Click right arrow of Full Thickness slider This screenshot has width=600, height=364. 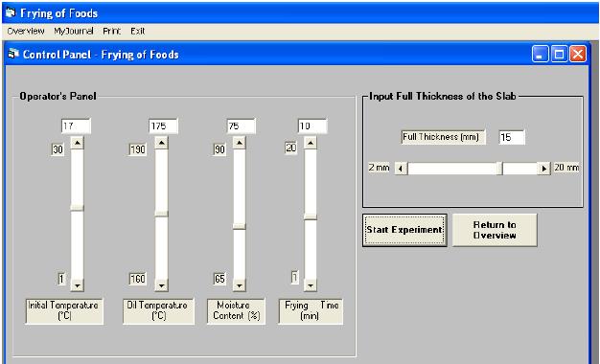(x=543, y=169)
